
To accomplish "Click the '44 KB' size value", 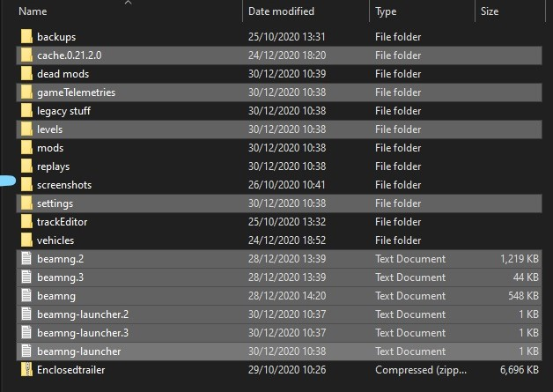I will coord(526,277).
